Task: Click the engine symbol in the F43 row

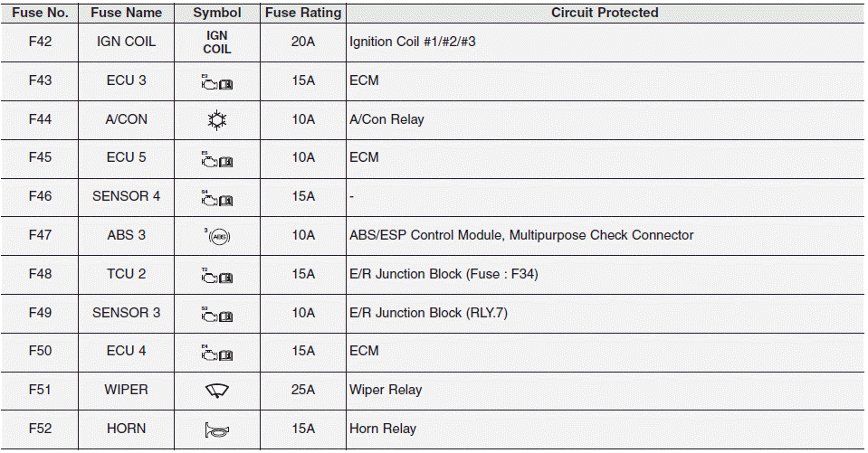Action: pos(217,82)
